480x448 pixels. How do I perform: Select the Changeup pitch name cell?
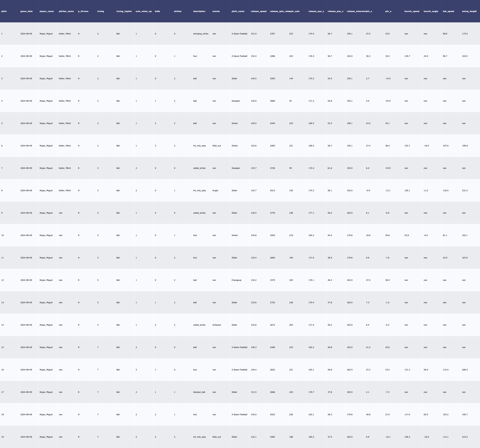coord(236,280)
